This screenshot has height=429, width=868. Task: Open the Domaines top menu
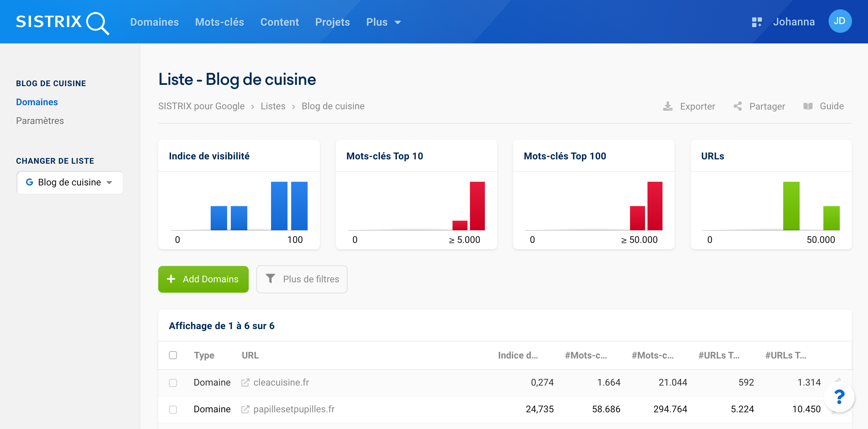point(154,22)
